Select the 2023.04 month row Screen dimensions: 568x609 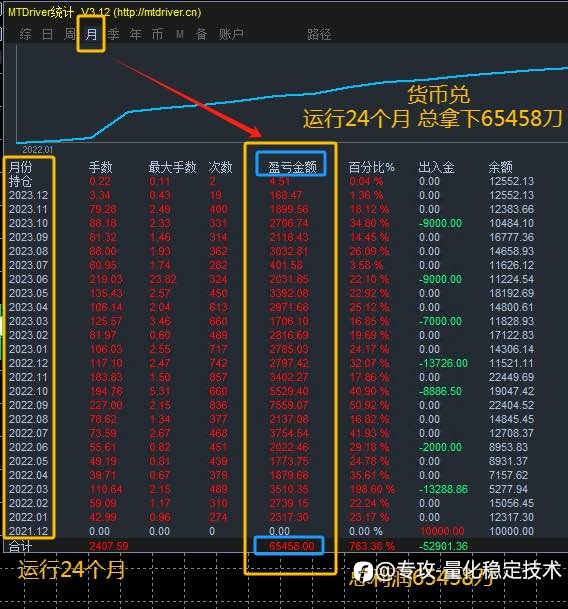tap(271, 307)
